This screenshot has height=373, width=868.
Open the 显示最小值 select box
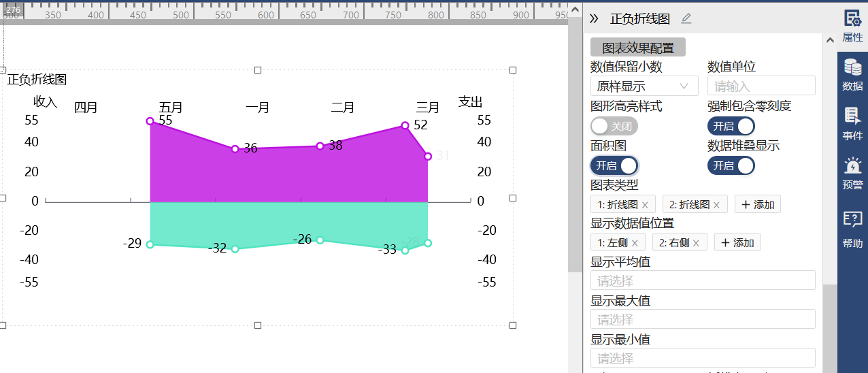tap(703, 358)
